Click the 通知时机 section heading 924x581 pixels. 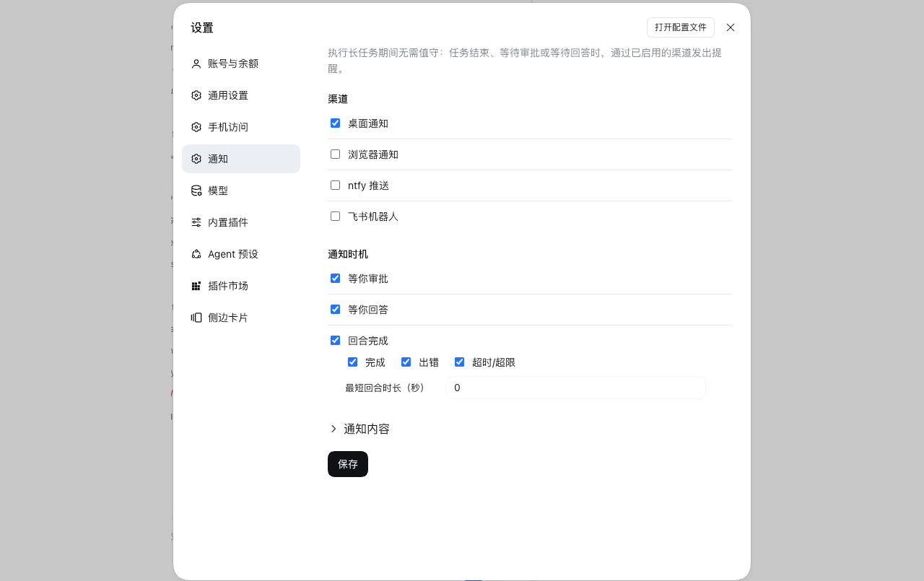click(x=348, y=254)
